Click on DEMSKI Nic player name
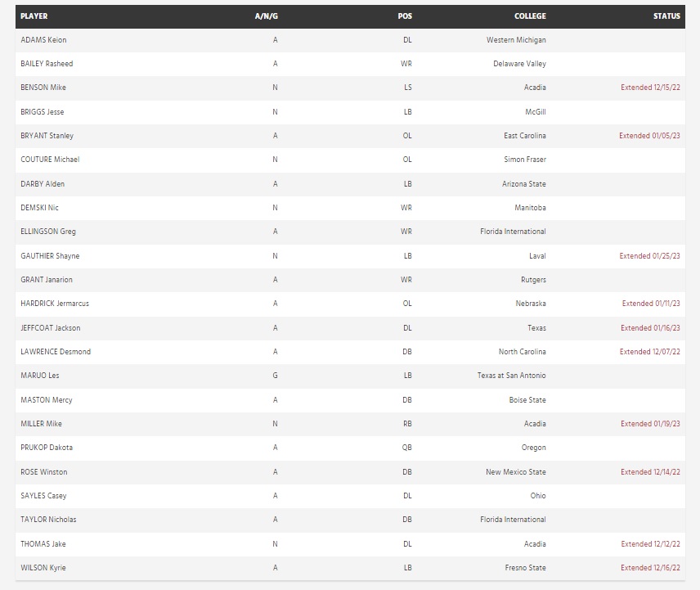Viewport: 700px width, 590px height. click(x=39, y=208)
